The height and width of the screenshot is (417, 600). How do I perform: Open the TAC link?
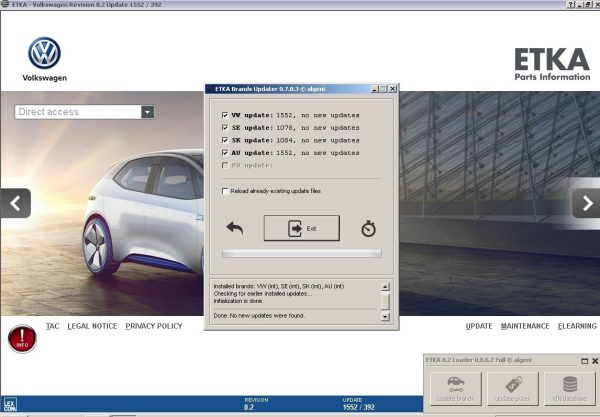(52, 326)
